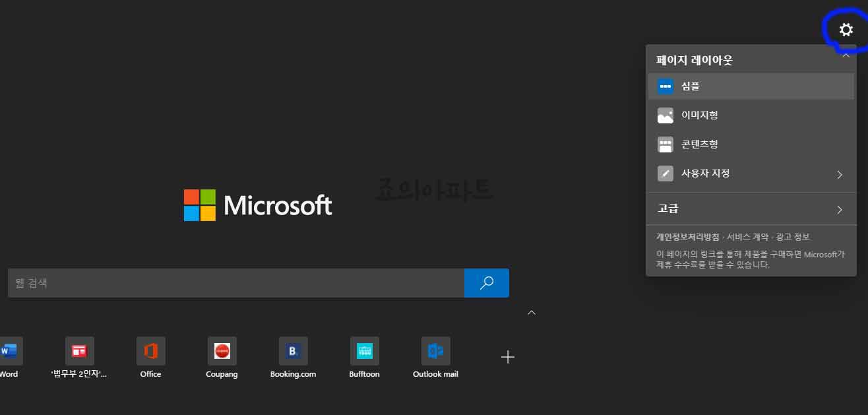This screenshot has height=415, width=868.
Task: Click the Microsoft logo
Action: tap(258, 205)
